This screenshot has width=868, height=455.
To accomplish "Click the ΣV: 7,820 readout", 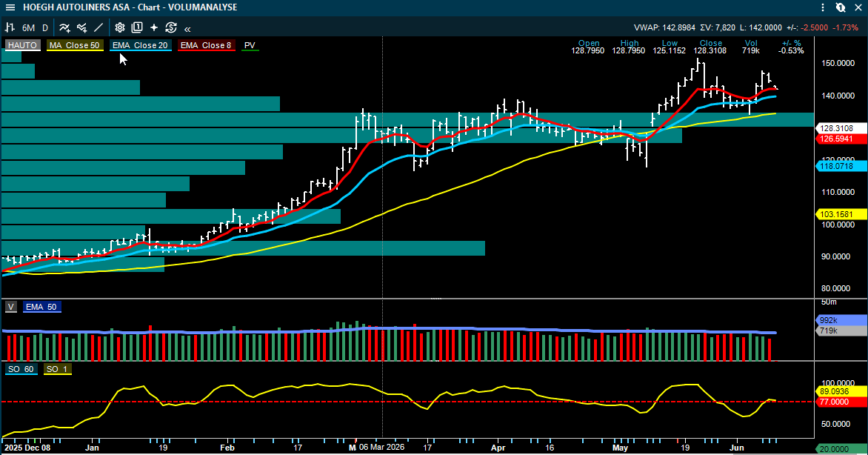I will [x=718, y=27].
